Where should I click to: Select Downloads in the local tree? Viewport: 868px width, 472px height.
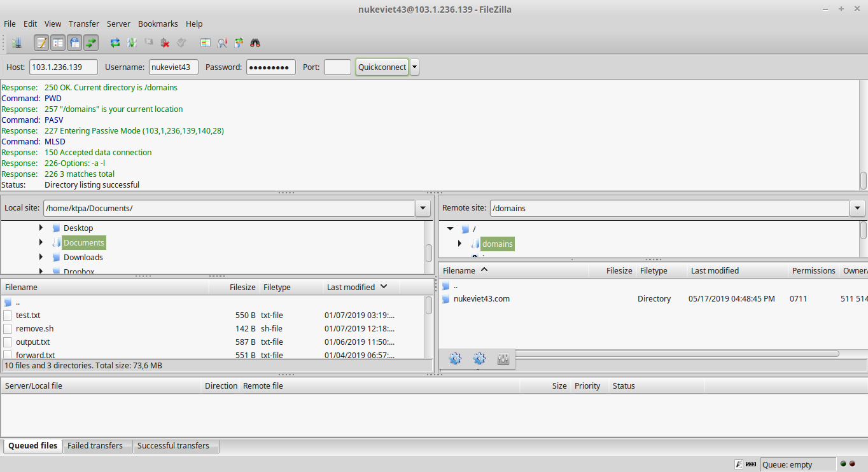83,257
